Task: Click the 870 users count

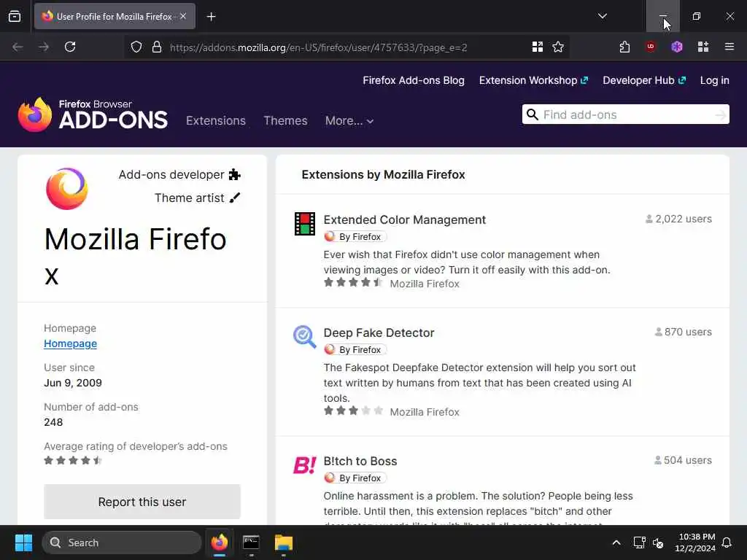Action: point(683,332)
